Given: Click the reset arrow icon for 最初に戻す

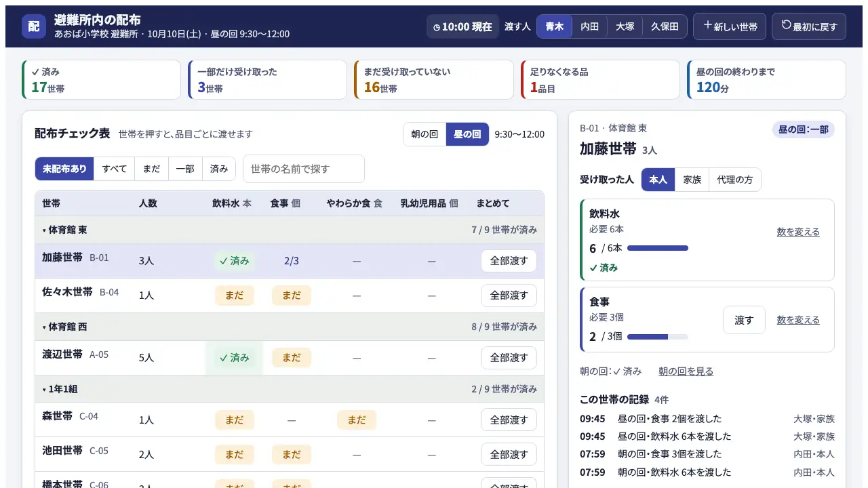Looking at the screenshot, I should click(x=786, y=25).
